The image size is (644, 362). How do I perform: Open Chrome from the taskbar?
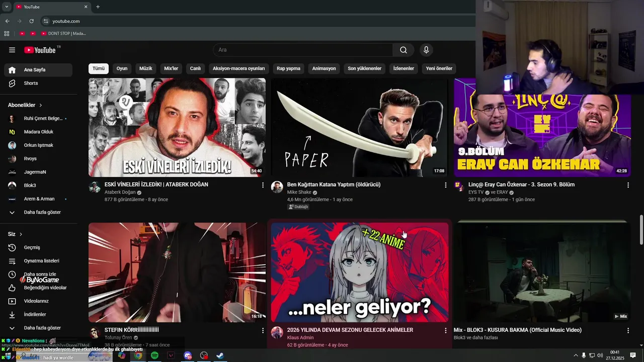138,355
